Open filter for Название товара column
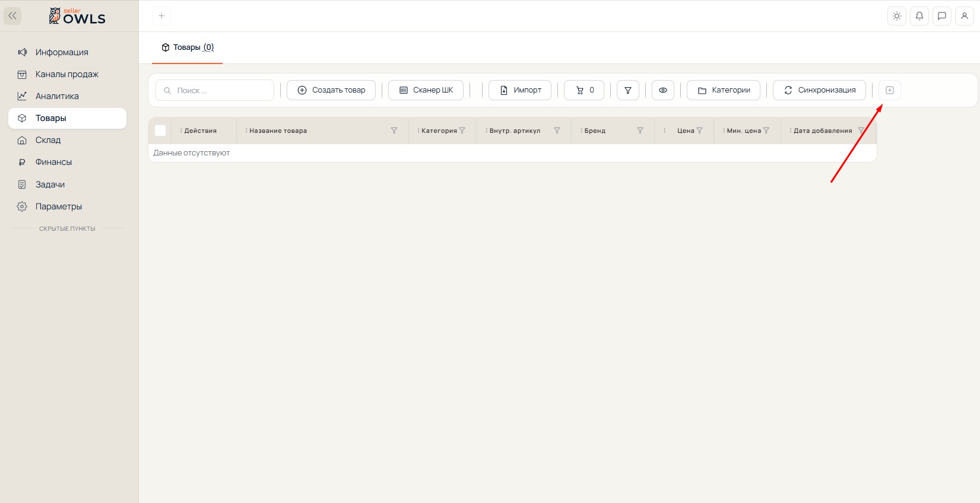 coord(394,130)
